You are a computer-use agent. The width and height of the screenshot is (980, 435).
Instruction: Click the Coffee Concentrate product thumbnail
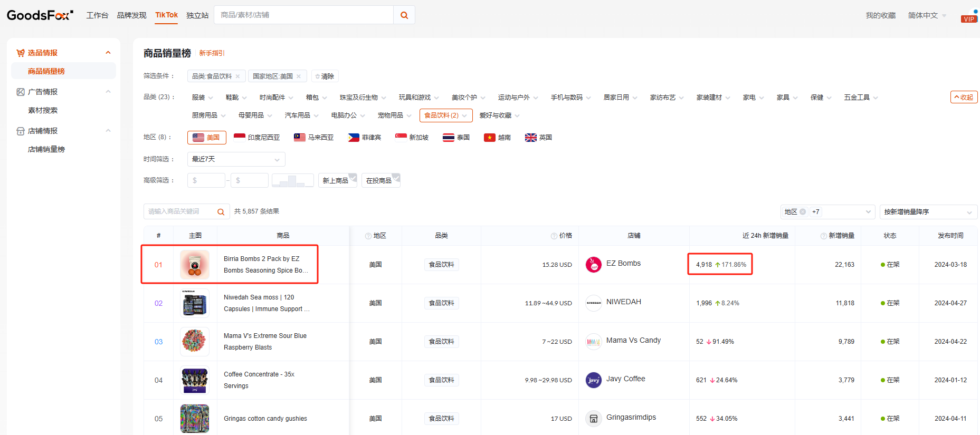(x=195, y=380)
